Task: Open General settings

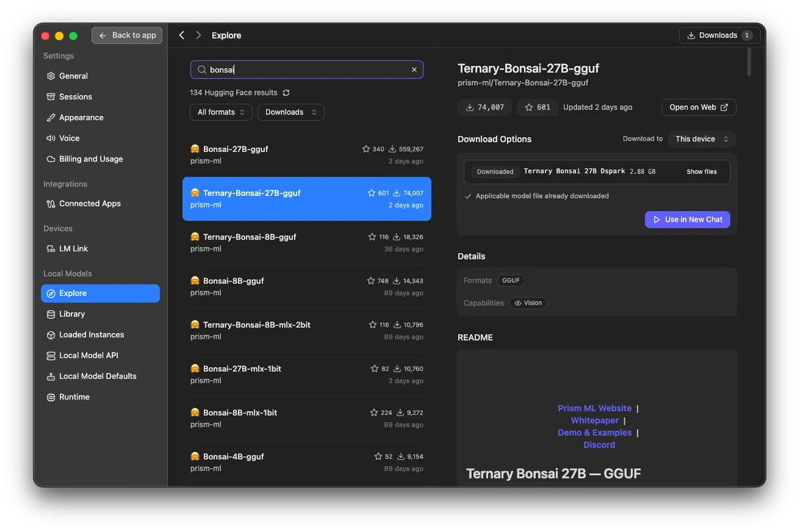Action: (x=100, y=76)
